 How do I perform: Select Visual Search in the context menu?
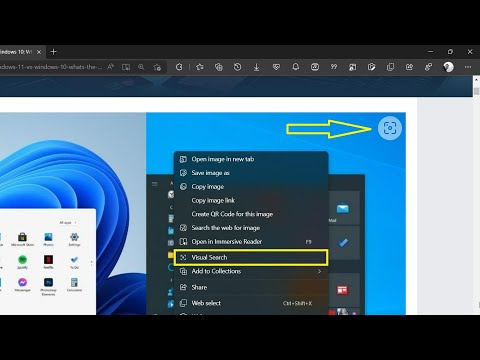point(251,257)
